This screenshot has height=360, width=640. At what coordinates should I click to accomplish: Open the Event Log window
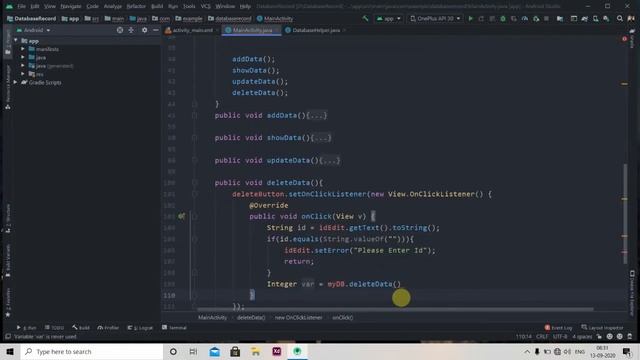point(558,327)
